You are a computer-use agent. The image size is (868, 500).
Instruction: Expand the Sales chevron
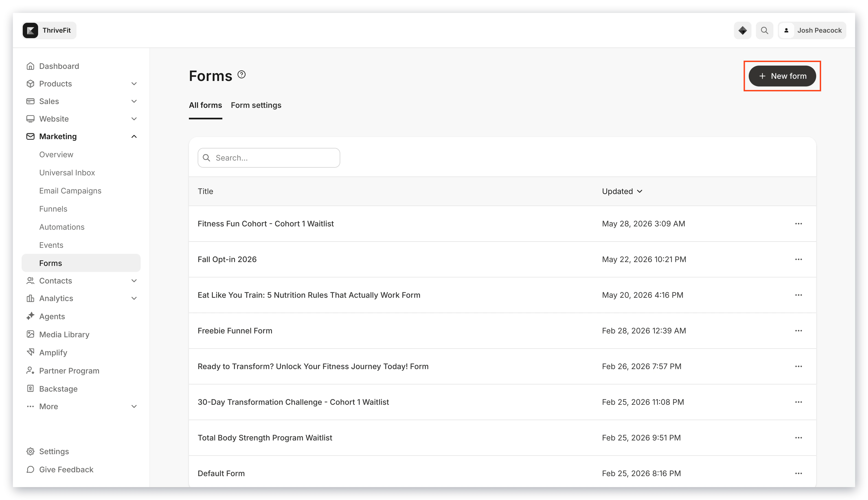pyautogui.click(x=134, y=101)
